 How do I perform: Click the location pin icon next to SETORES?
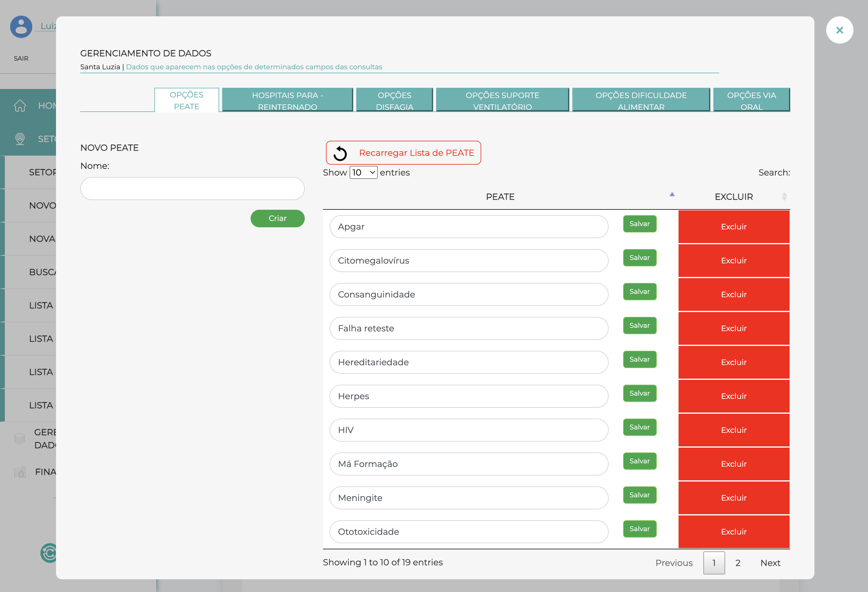(x=19, y=139)
